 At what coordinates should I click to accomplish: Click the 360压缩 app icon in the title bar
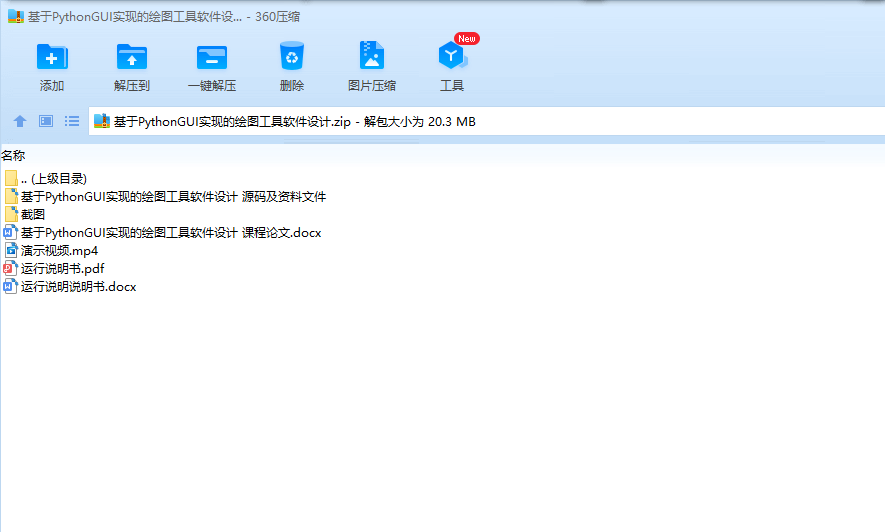pyautogui.click(x=16, y=16)
